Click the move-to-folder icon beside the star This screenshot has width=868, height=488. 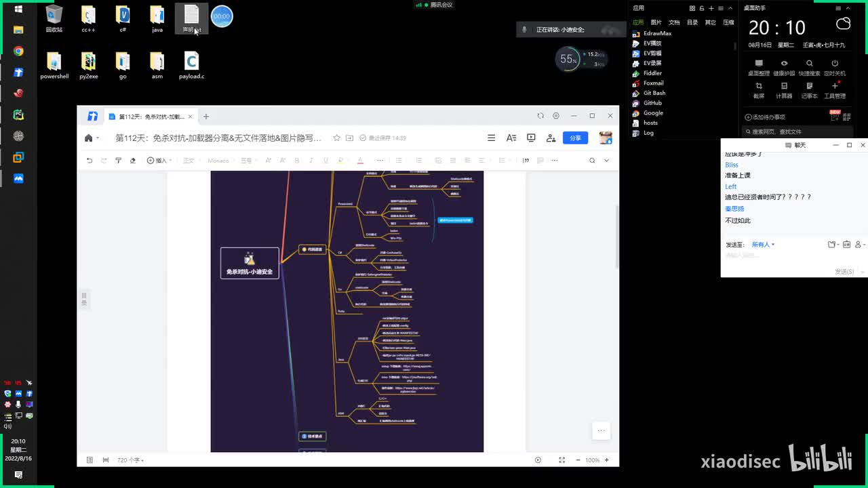point(349,138)
